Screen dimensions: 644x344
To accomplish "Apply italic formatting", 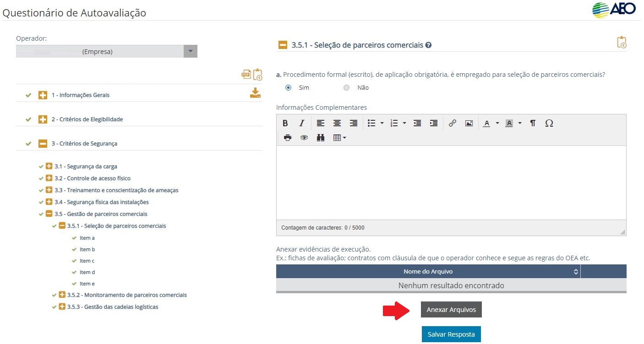I will coord(301,123).
